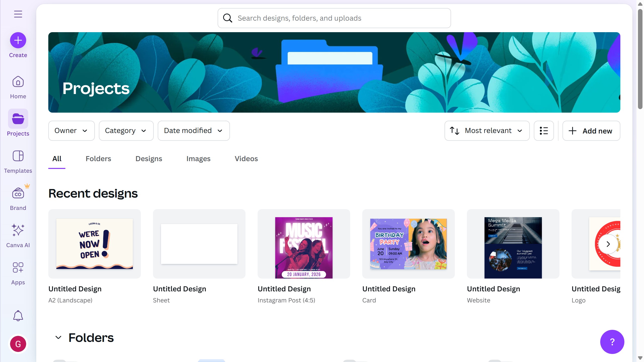Open the Date modified dropdown

click(193, 130)
